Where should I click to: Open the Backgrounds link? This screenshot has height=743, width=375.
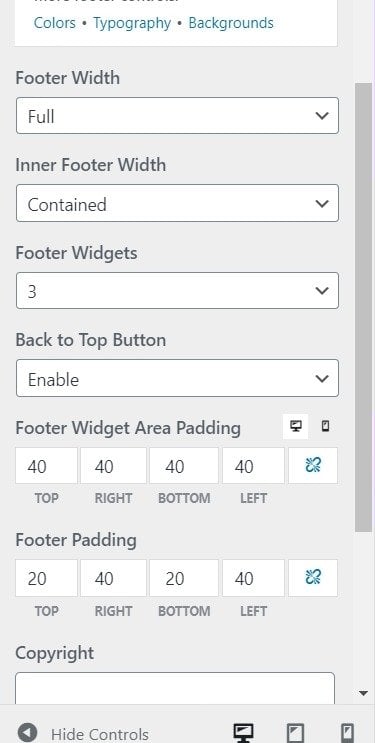pyautogui.click(x=231, y=23)
